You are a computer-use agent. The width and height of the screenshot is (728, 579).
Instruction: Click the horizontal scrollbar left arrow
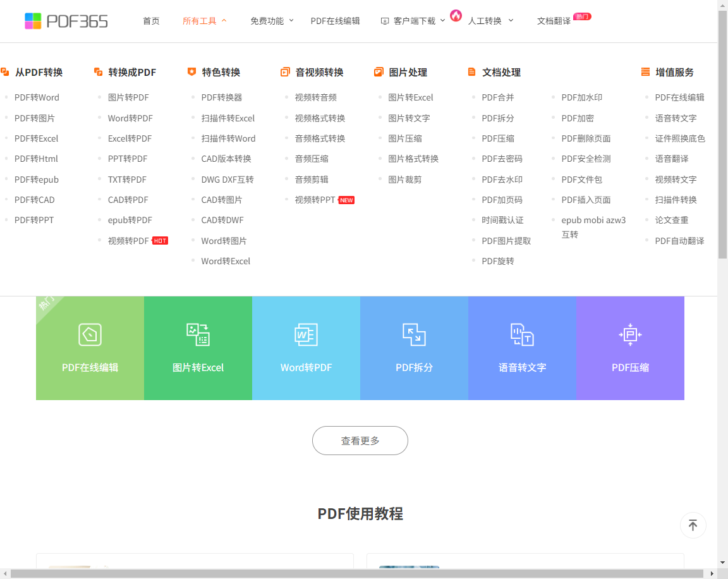[4, 574]
